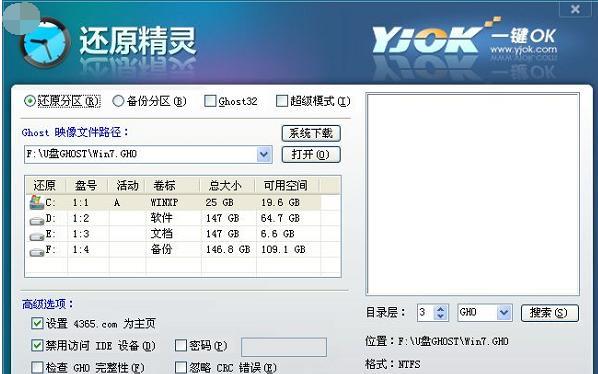Click the 系统下载 button
Viewport: 598px width, 374px height.
(311, 133)
